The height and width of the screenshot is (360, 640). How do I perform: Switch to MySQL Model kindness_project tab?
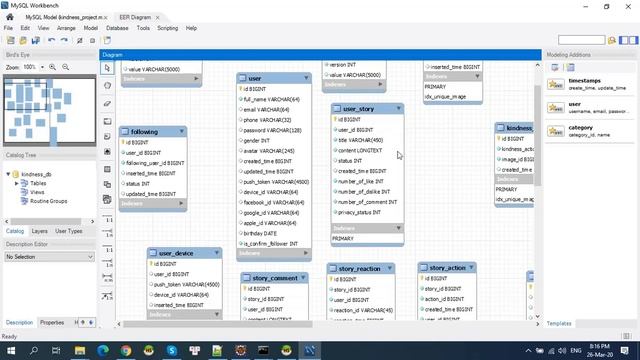(64, 17)
